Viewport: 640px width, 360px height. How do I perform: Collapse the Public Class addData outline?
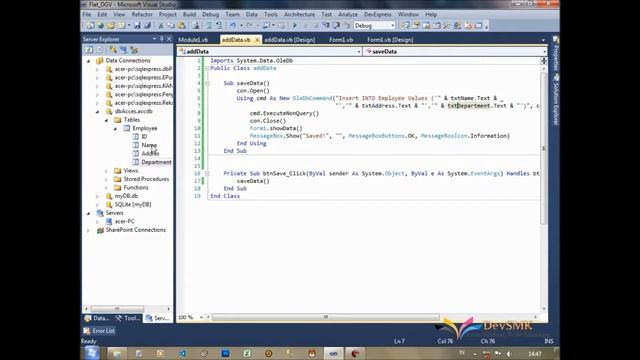tap(207, 68)
